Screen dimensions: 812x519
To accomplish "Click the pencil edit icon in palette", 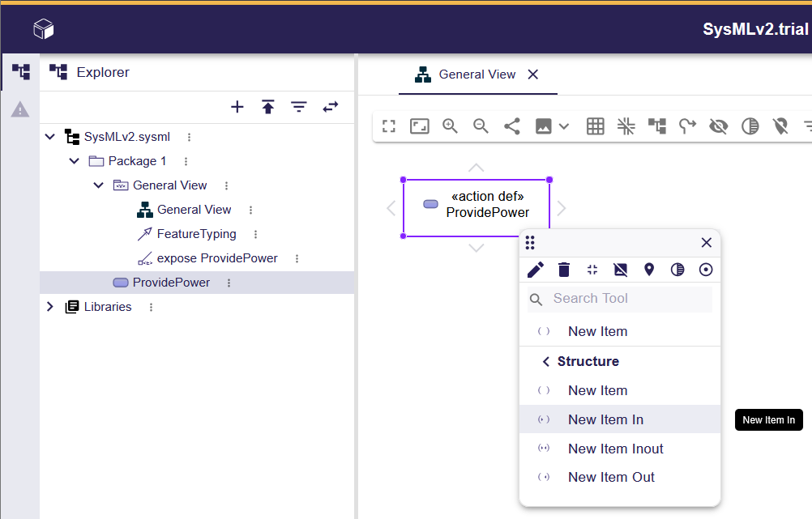I will point(536,270).
